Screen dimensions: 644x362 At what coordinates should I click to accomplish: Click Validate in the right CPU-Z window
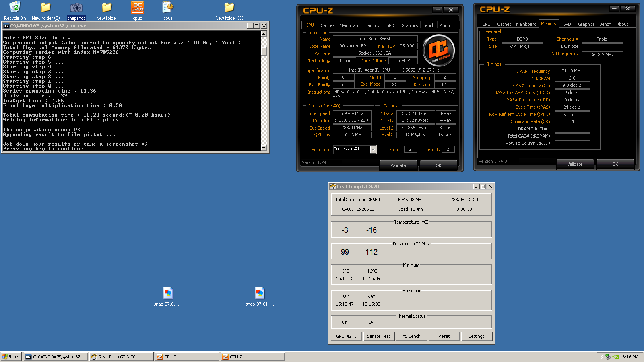point(575,164)
